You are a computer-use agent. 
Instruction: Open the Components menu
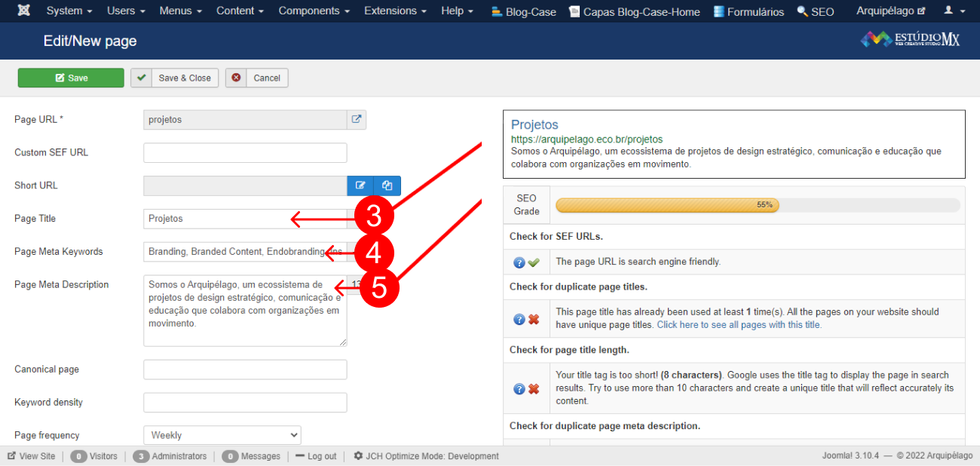[314, 11]
